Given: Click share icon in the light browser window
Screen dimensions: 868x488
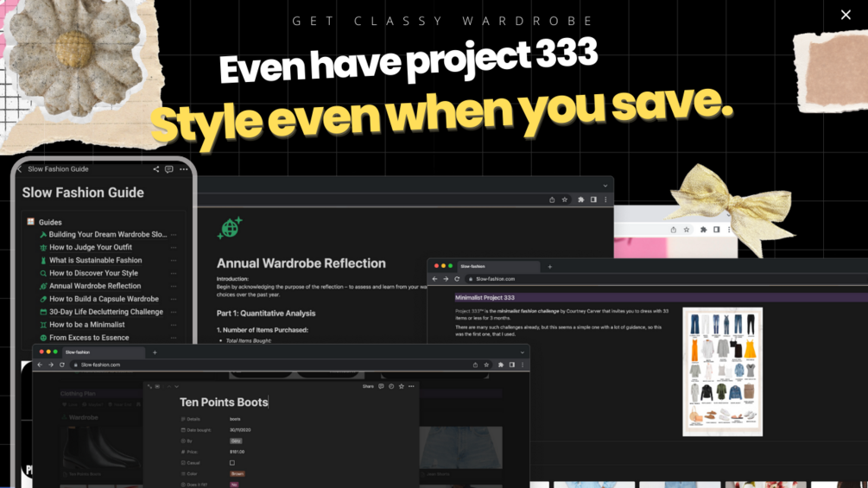Looking at the screenshot, I should tap(673, 230).
